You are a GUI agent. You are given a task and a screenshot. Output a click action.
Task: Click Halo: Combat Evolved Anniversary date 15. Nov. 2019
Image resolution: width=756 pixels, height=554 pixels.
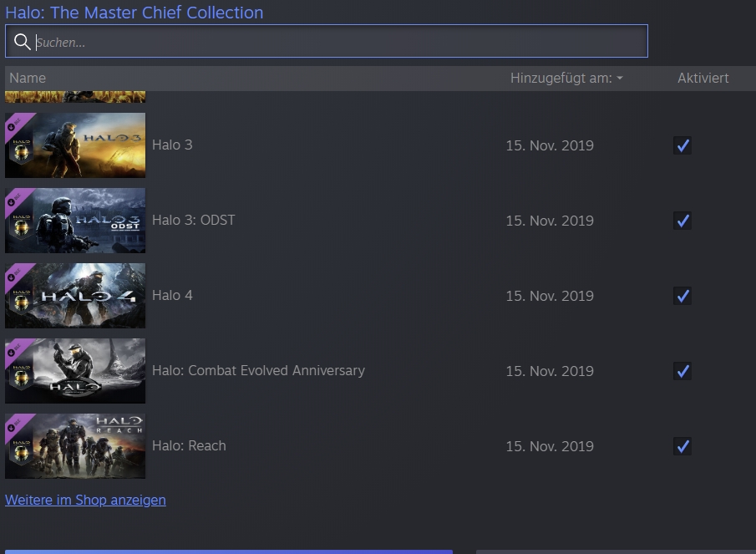click(550, 371)
